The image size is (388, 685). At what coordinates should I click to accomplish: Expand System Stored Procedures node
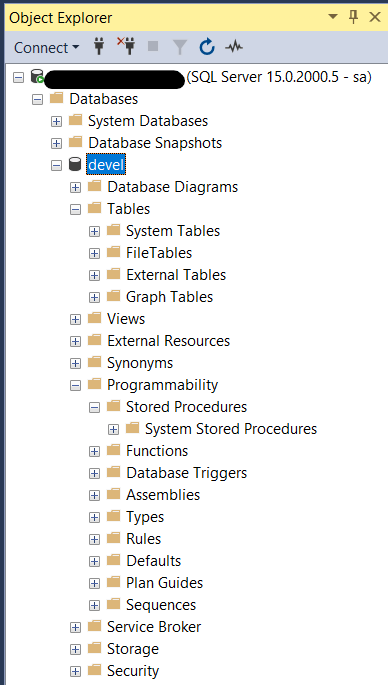click(113, 429)
